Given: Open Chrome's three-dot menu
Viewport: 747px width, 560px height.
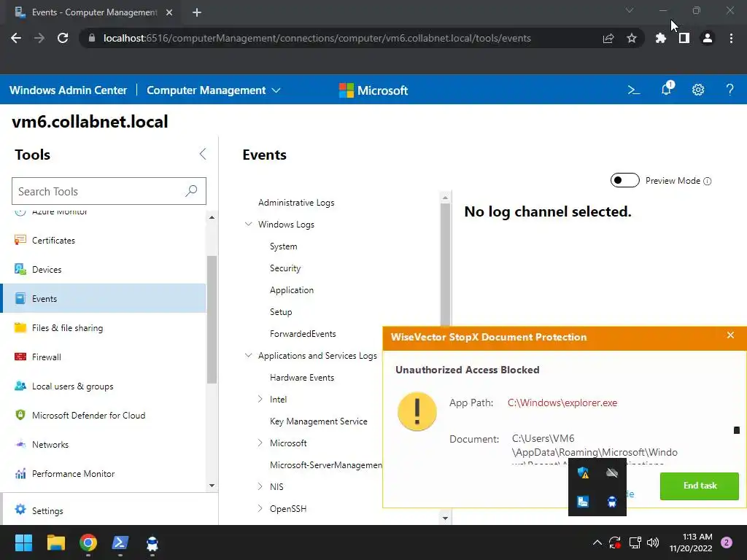Looking at the screenshot, I should (x=731, y=38).
